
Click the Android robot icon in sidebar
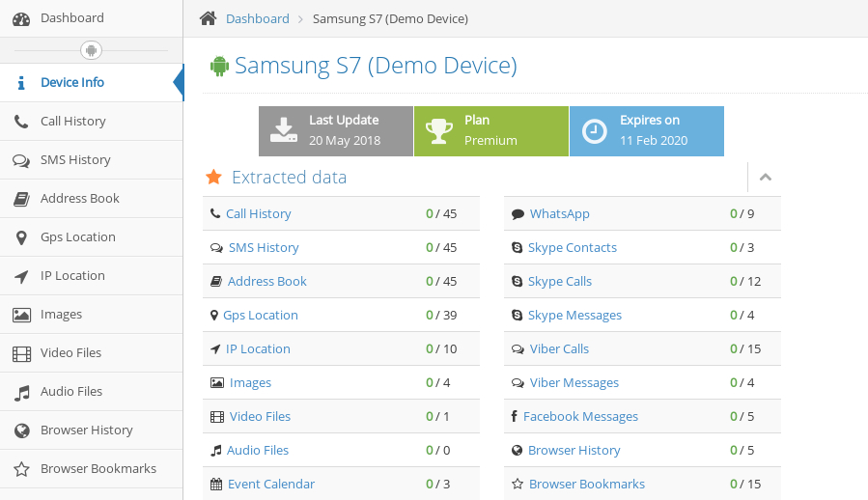(92, 50)
